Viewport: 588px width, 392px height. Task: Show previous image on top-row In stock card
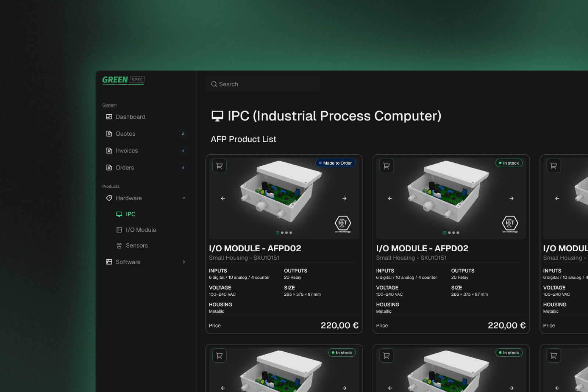[x=390, y=198]
